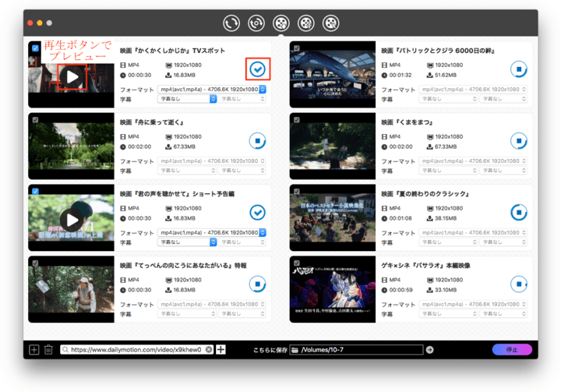
Task: Click the 停止 stop button
Action: tap(512, 350)
